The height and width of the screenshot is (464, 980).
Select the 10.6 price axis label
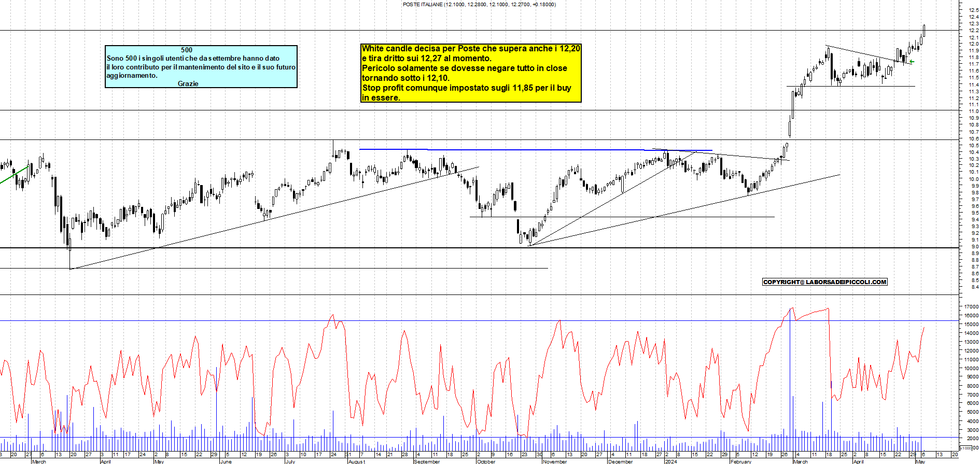click(x=973, y=138)
